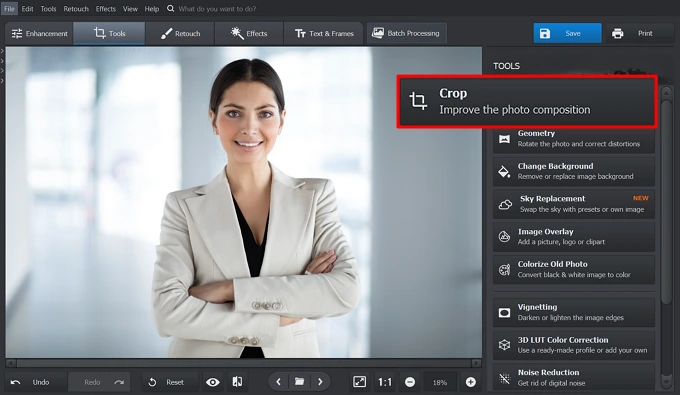This screenshot has width=680, height=395.
Task: Click "Rotate the photo and correct distortions" text
Action: point(579,144)
